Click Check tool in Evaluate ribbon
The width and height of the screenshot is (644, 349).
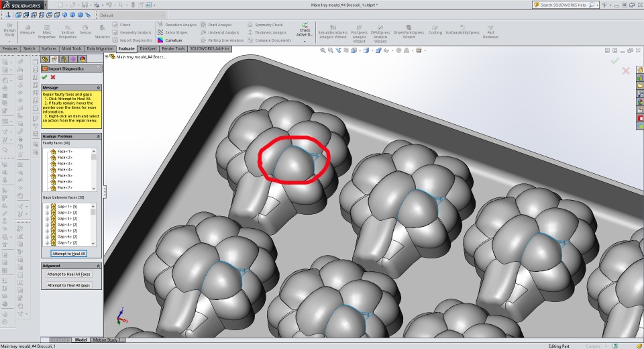click(x=121, y=25)
